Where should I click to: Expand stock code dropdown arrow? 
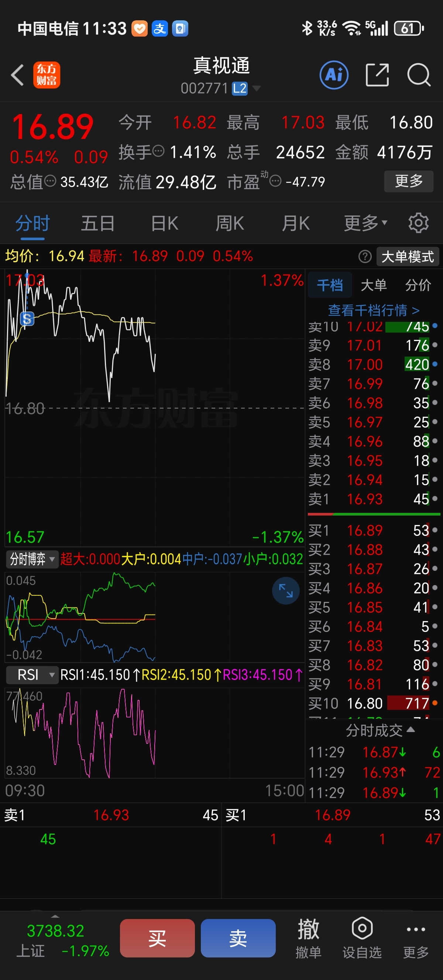[257, 89]
